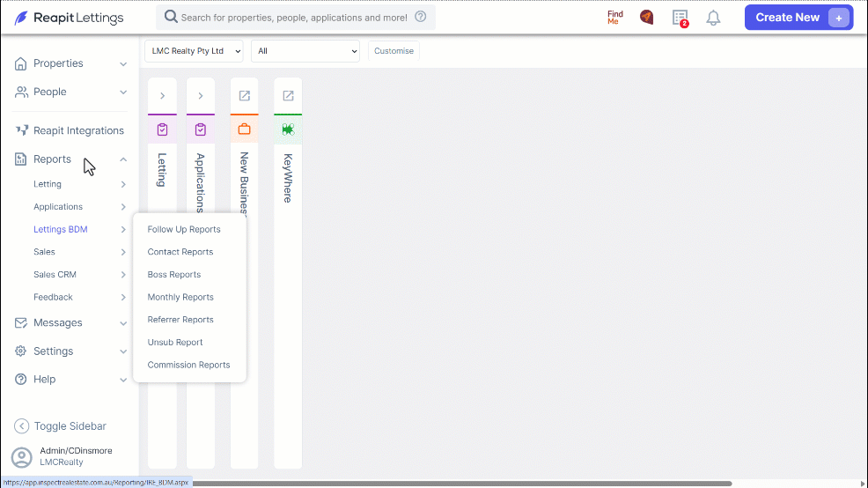
Task: Expand the Applications column chevron
Action: pyautogui.click(x=201, y=96)
